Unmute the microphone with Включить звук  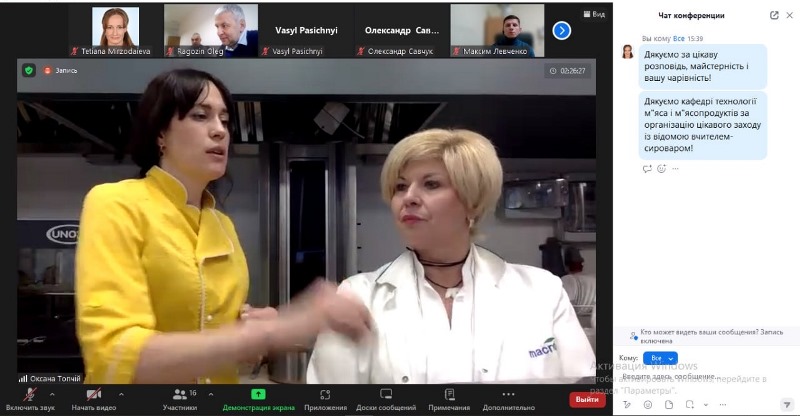(x=29, y=395)
